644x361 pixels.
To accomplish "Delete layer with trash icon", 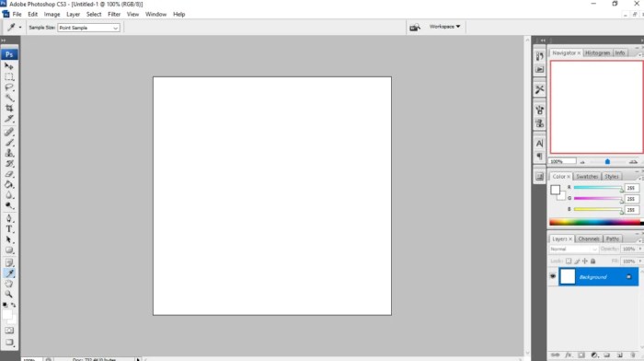I will click(x=633, y=355).
